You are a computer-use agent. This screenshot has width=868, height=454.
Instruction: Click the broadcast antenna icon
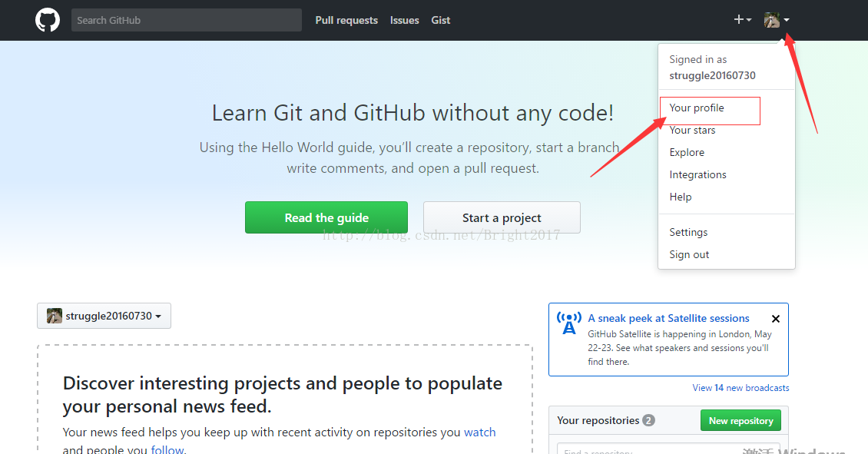569,323
